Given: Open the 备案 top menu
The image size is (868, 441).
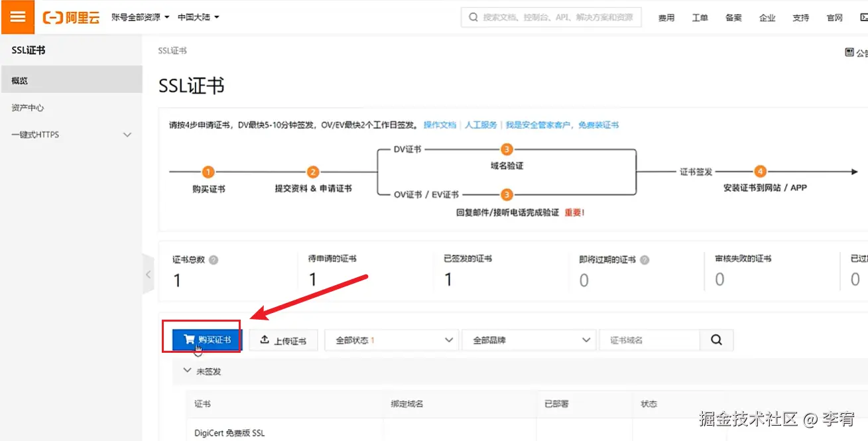Looking at the screenshot, I should [x=733, y=18].
